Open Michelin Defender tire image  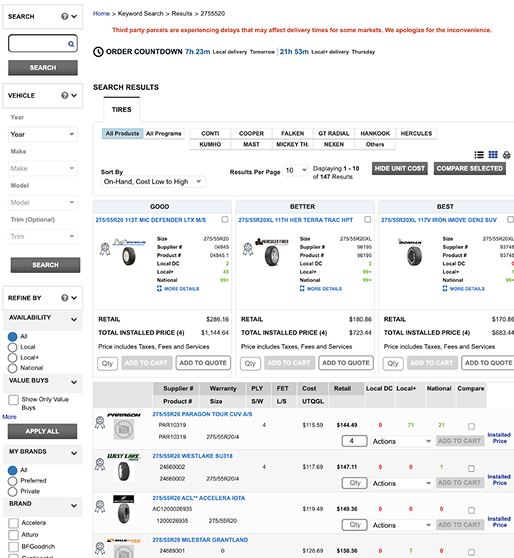129,256
